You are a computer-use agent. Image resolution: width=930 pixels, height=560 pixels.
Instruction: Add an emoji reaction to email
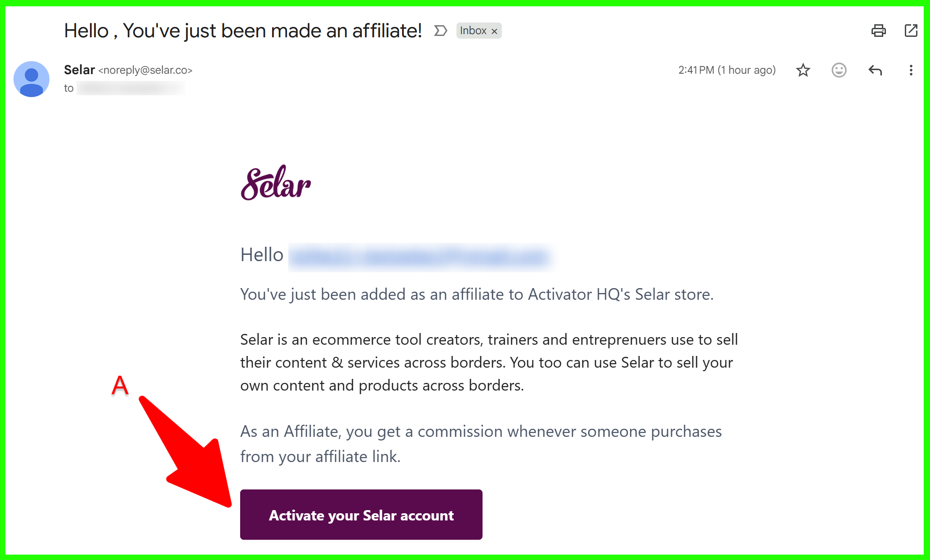click(x=839, y=70)
